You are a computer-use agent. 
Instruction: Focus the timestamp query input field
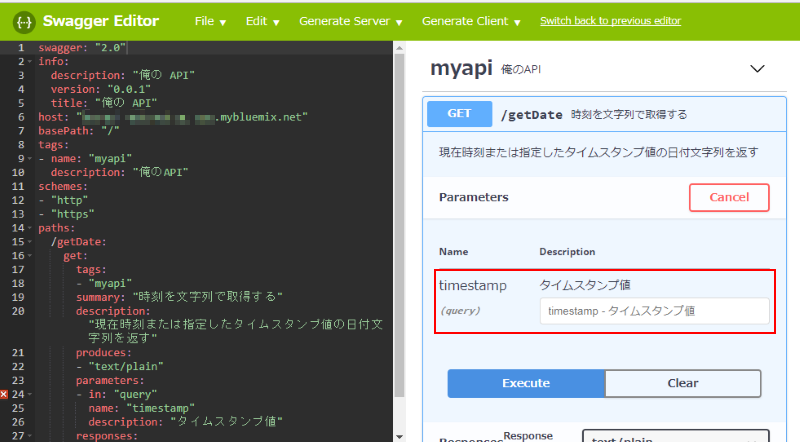pos(655,311)
